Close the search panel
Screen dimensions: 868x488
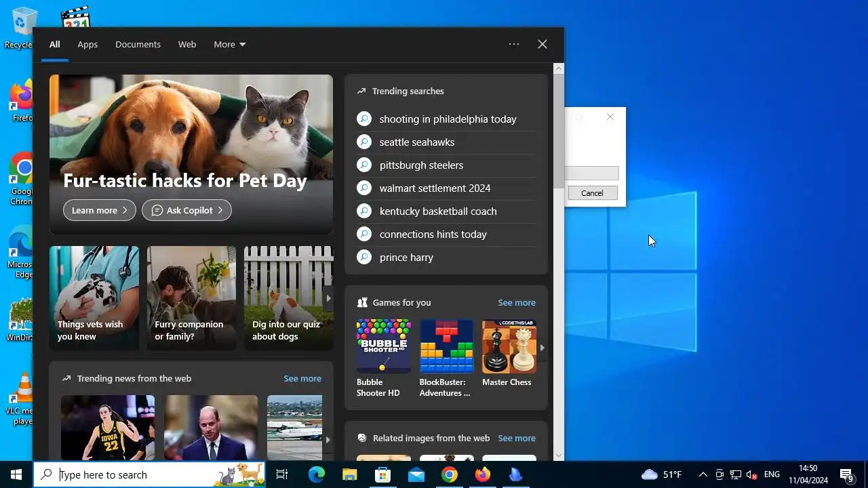coord(542,44)
